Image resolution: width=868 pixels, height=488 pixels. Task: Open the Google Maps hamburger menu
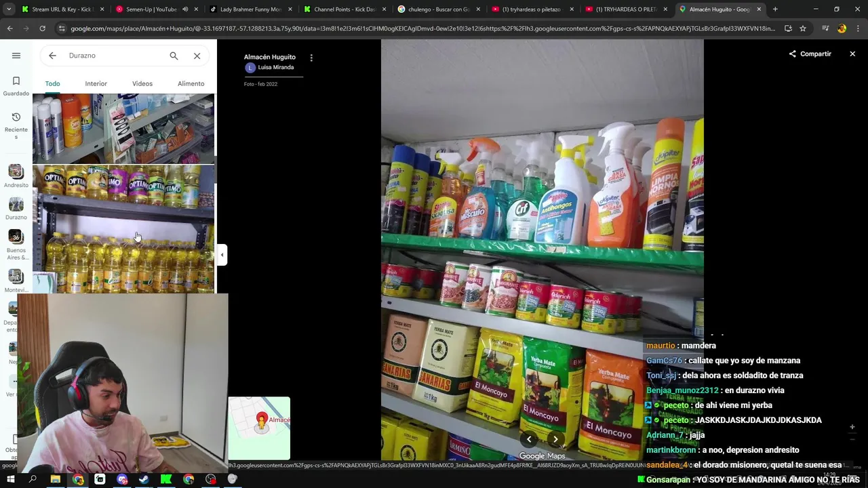(x=16, y=56)
